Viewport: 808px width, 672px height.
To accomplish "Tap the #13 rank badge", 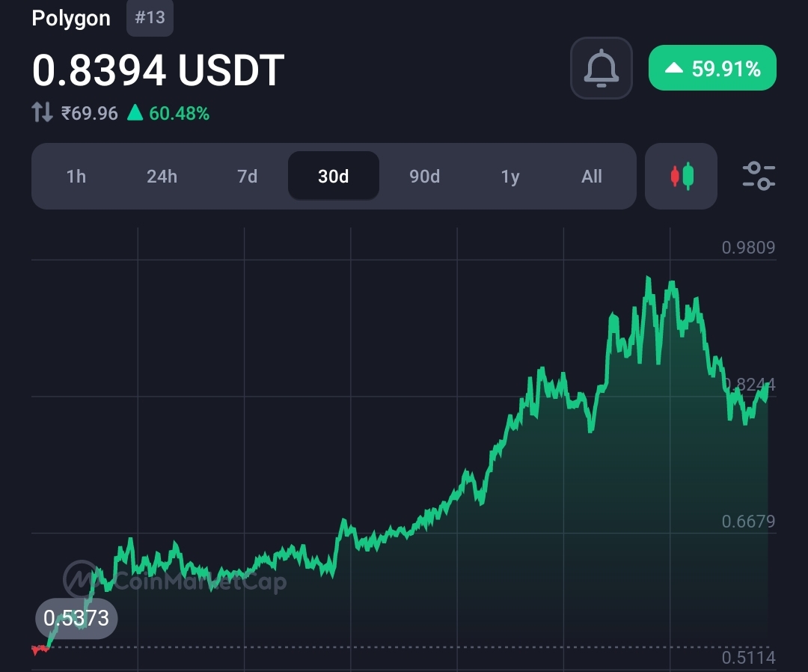I will pyautogui.click(x=150, y=18).
